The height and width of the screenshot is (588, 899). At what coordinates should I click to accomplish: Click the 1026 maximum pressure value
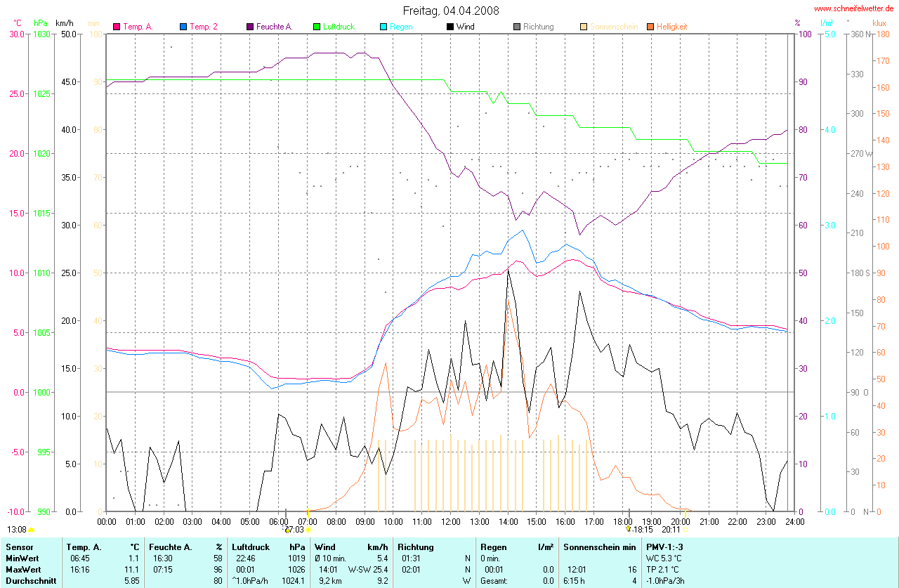(x=296, y=569)
